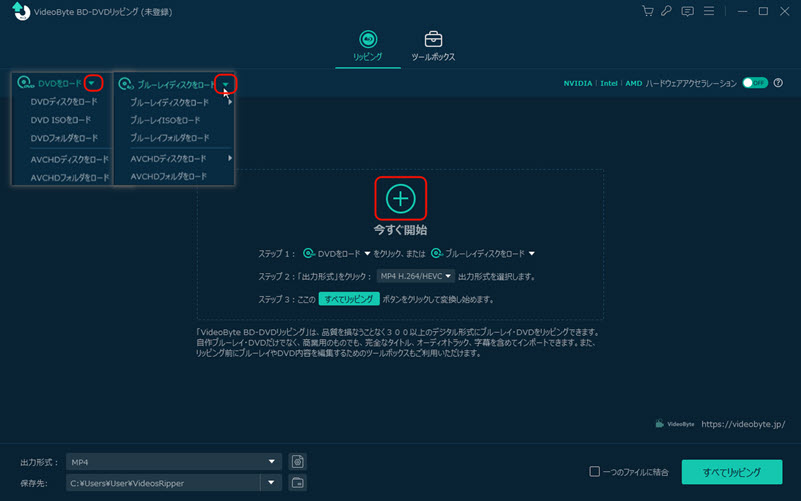Click the large plus add icon

[400, 198]
